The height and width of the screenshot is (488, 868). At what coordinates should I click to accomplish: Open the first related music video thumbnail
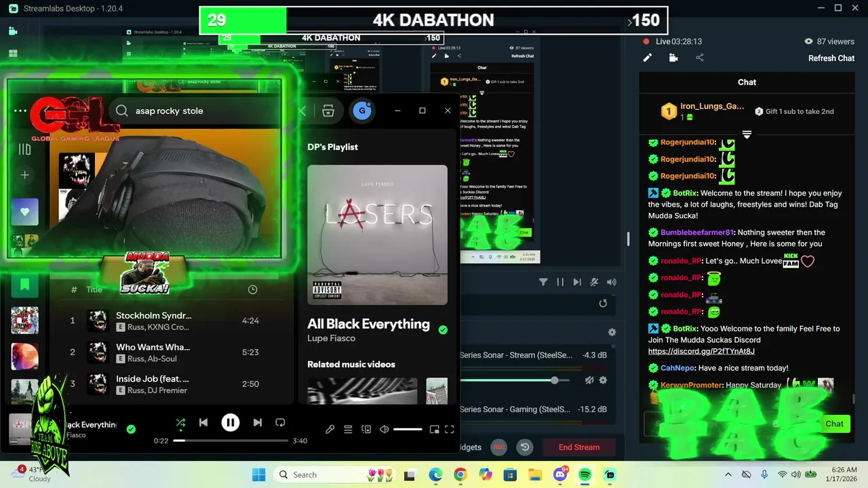pyautogui.click(x=363, y=391)
